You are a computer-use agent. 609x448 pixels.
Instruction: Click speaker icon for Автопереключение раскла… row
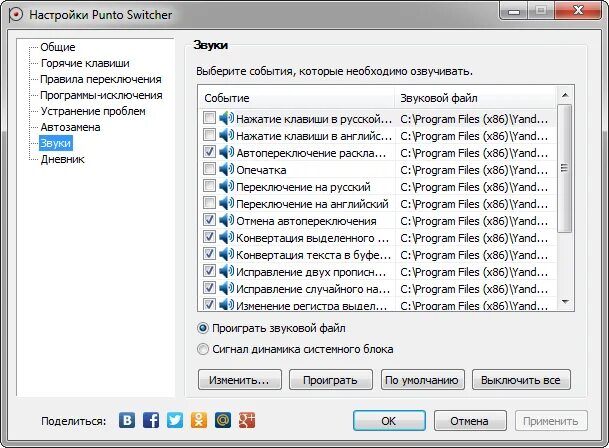click(226, 153)
